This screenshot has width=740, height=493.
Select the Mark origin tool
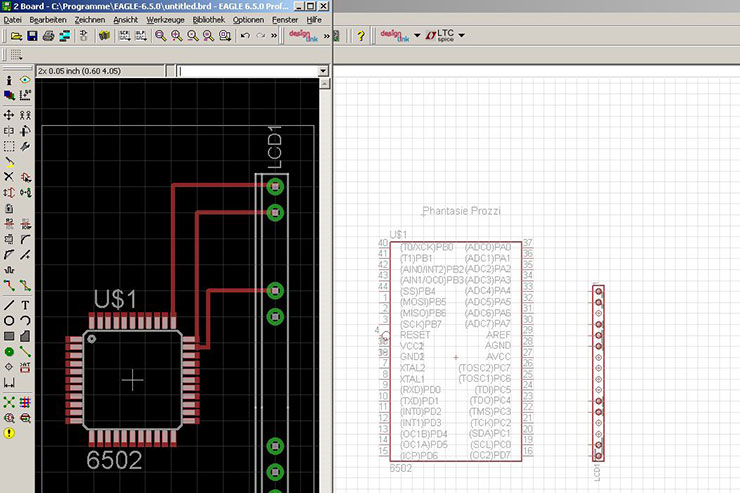coord(25,95)
